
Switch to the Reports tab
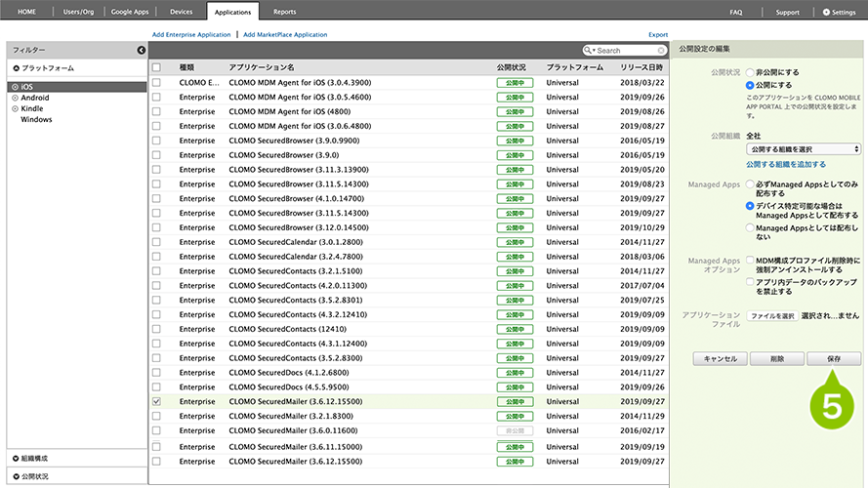click(x=284, y=12)
